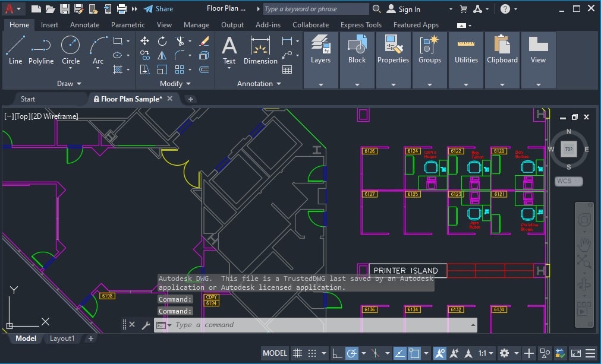Open the annotation scale 1:1 dropdown
Viewport: 601px width, 364px height.
coord(485,353)
